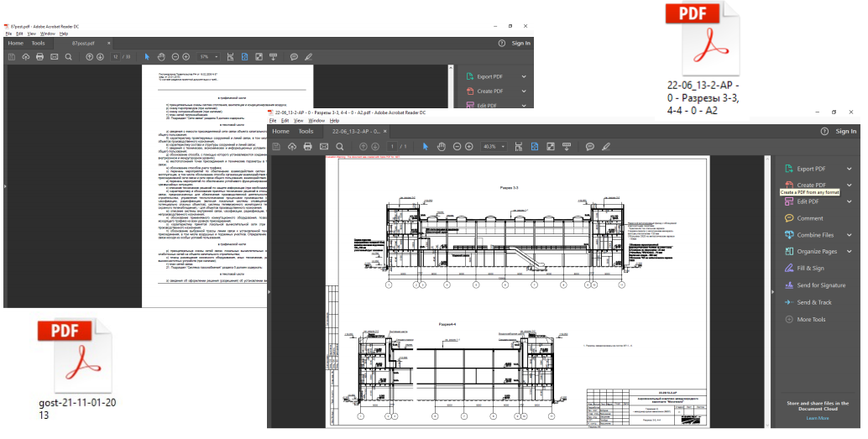Screen dimensions: 868x439
Task: Print the 87post.pdf document
Action: 39,56
